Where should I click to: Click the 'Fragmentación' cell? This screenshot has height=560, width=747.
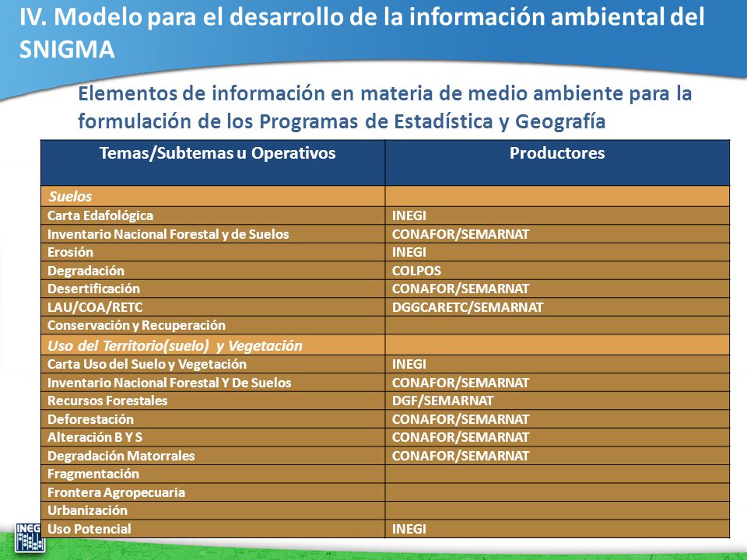tap(213, 474)
